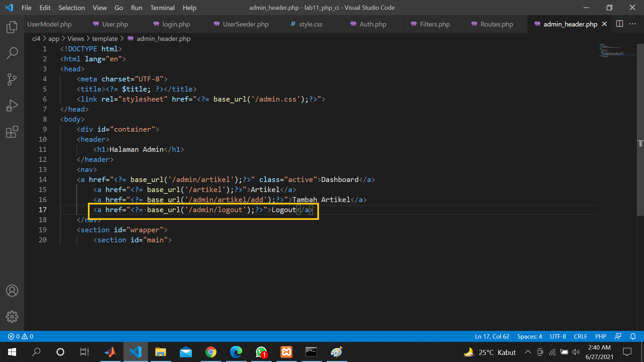Click the Views breadcrumb item
The height and width of the screenshot is (362, 644).
tap(75, 39)
